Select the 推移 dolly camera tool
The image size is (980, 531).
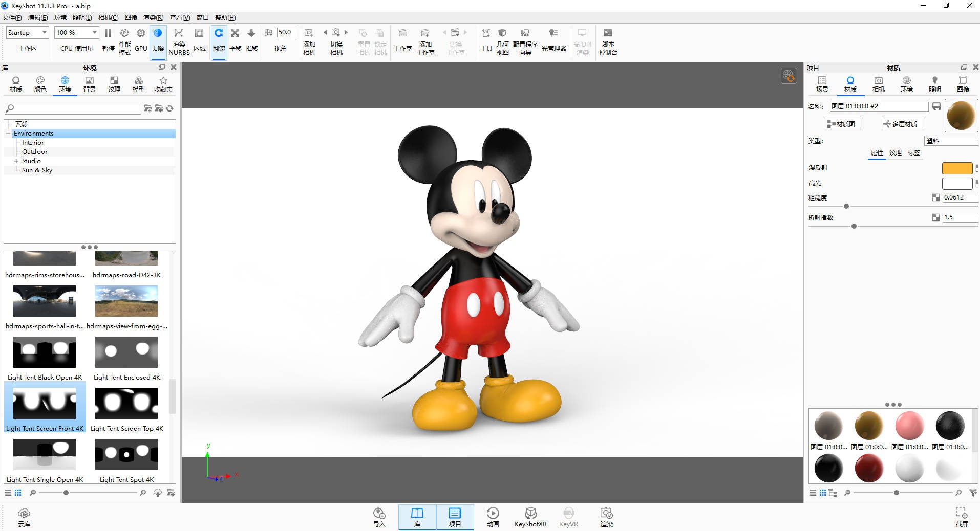pos(251,40)
